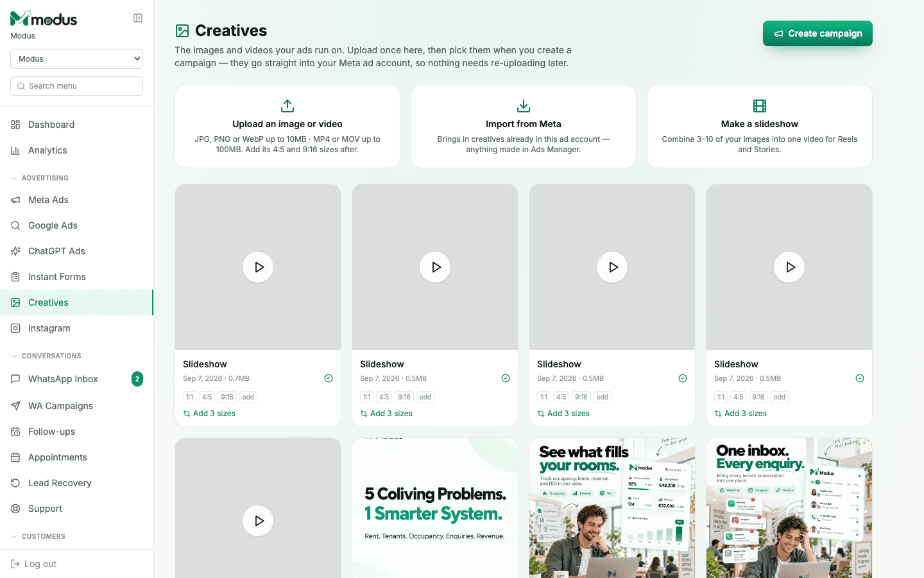Log out of the account
This screenshot has width=924, height=578.
coord(34,564)
